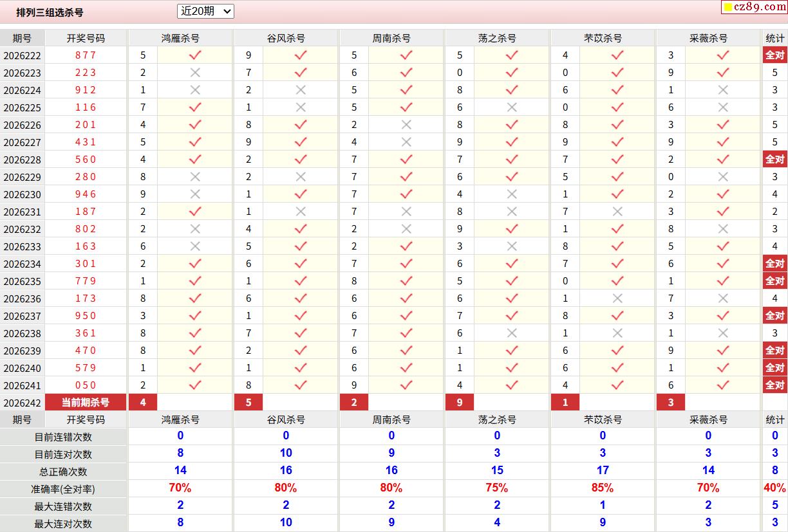
Task: Click the gray cross for 鸿雁杀号 in period 2026223
Action: (195, 73)
